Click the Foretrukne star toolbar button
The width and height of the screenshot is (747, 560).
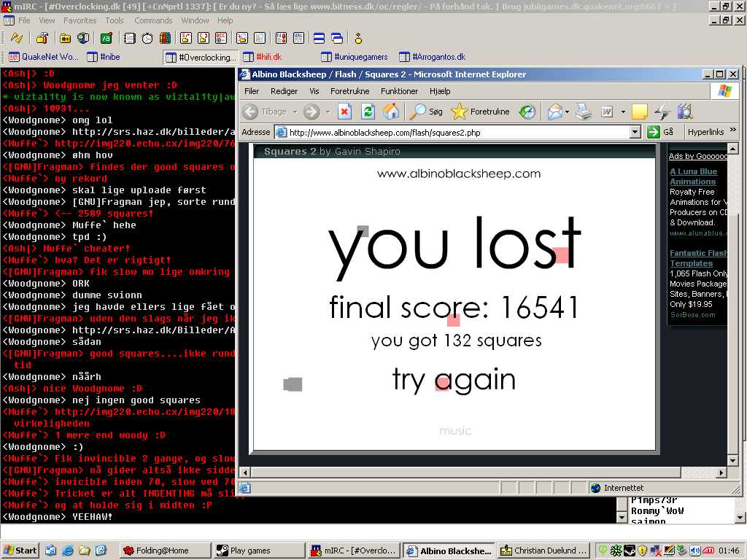(x=480, y=112)
